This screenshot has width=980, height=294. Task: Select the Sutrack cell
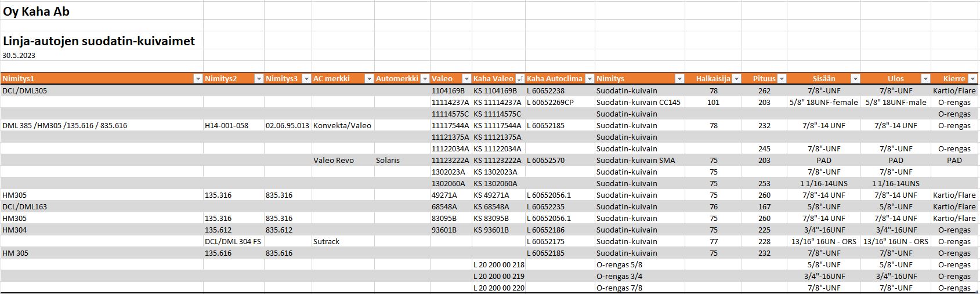(343, 242)
